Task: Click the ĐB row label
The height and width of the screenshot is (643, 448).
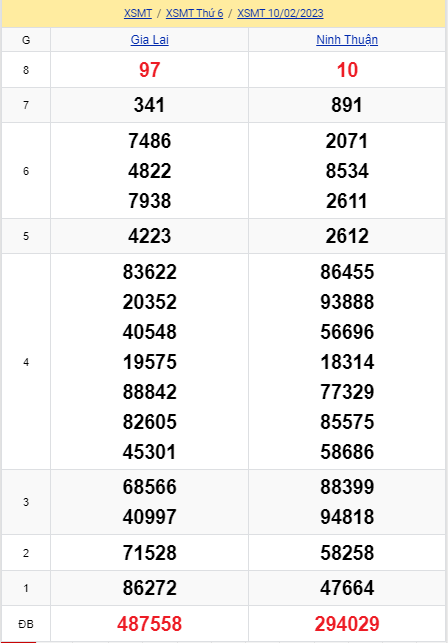Action: point(26,624)
